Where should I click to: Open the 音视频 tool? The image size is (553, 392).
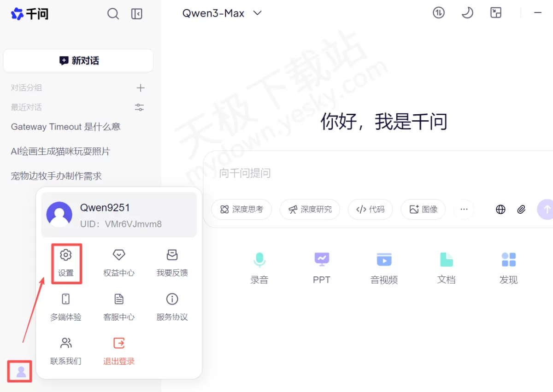coord(384,268)
